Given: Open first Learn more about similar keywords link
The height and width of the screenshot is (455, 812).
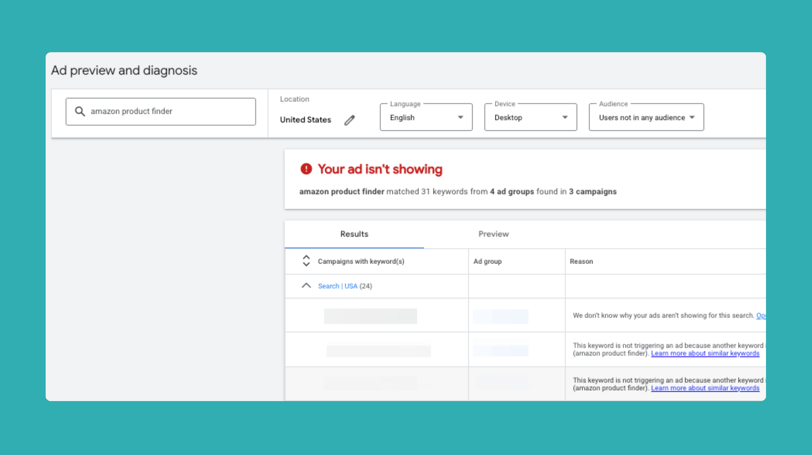Looking at the screenshot, I should tap(705, 354).
